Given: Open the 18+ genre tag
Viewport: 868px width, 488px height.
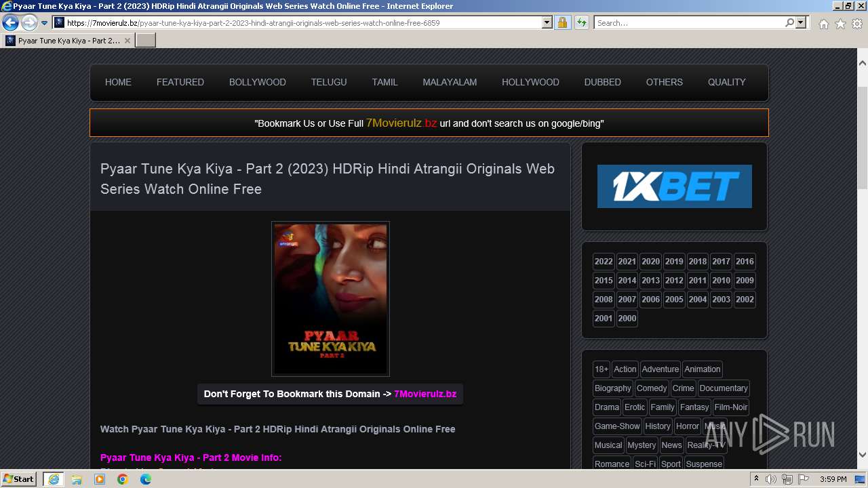Looking at the screenshot, I should [601, 369].
